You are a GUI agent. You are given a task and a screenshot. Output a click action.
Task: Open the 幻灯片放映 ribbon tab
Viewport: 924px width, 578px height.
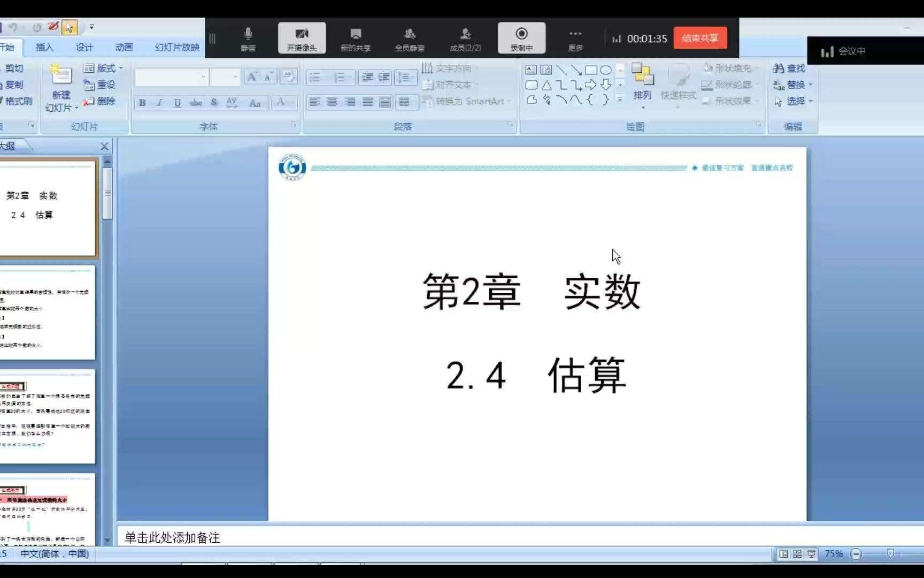tap(177, 47)
